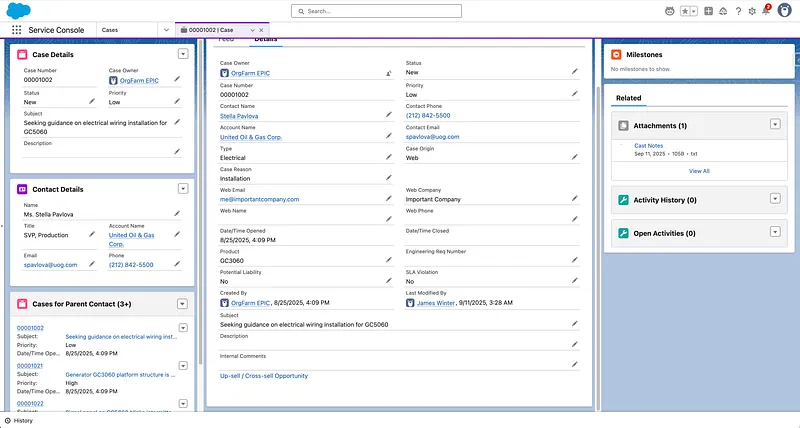This screenshot has width=800, height=428.
Task: Edit Status New pencil in details pane
Action: pyautogui.click(x=574, y=71)
